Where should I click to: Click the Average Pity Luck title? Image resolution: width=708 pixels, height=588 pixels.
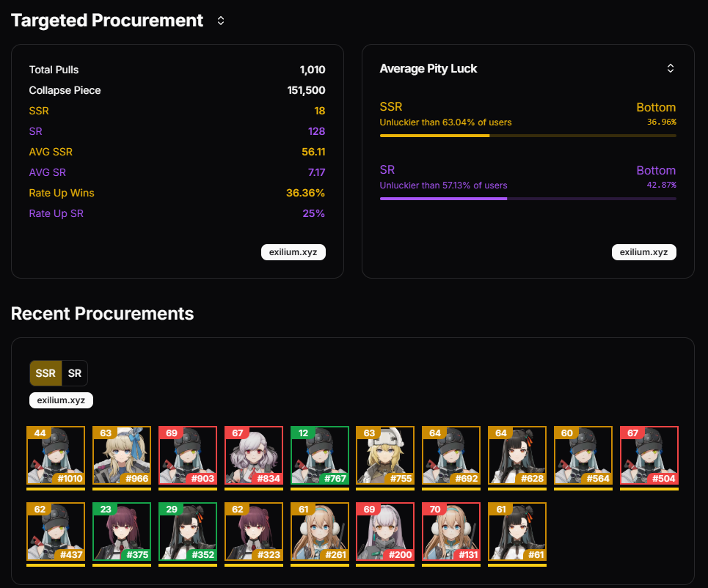coord(428,69)
